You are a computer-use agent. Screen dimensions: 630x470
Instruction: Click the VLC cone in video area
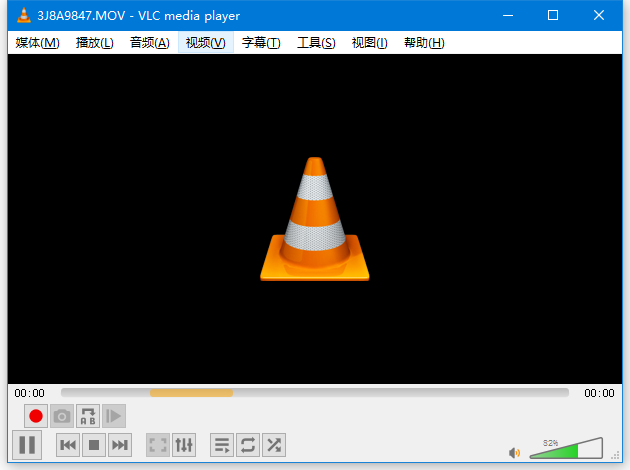click(315, 219)
